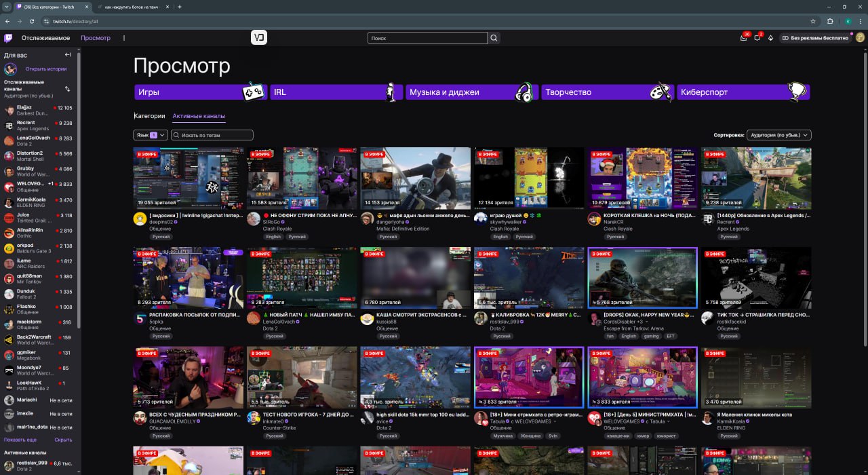The height and width of the screenshot is (475, 868).
Task: Click GUACAMOLEMOLLY channel avatar
Action: click(140, 417)
